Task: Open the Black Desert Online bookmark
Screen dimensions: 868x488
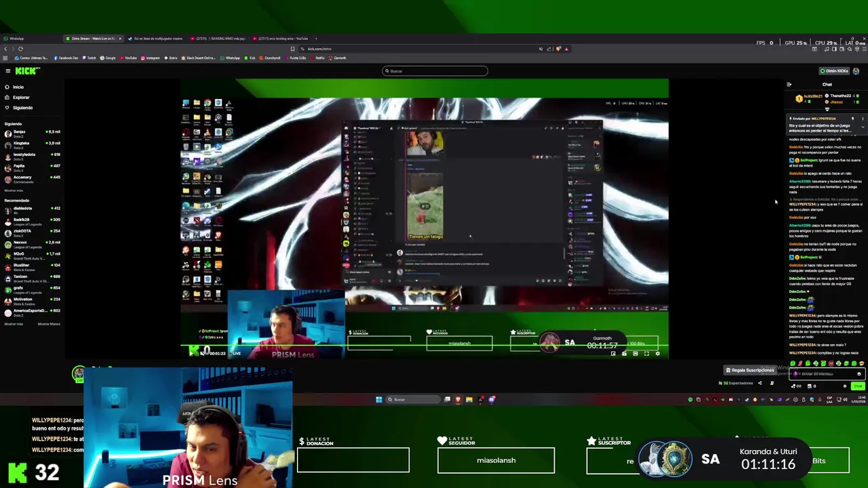Action: point(199,58)
